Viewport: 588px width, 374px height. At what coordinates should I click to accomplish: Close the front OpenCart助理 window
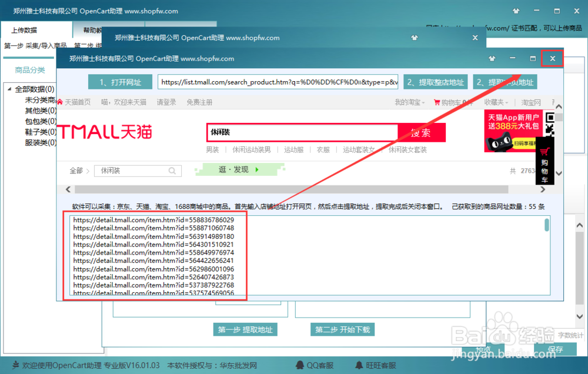(x=552, y=59)
